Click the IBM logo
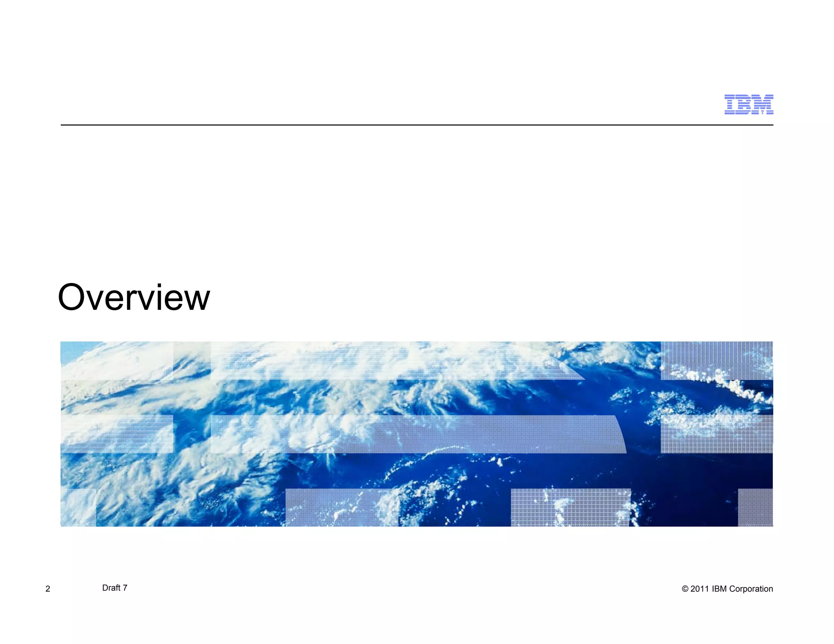The width and height of the screenshot is (834, 644). [x=748, y=104]
